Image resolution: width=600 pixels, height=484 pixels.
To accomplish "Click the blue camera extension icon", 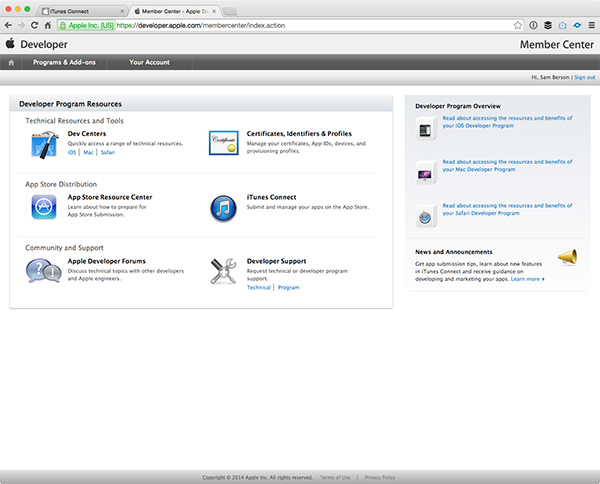I will [x=562, y=25].
